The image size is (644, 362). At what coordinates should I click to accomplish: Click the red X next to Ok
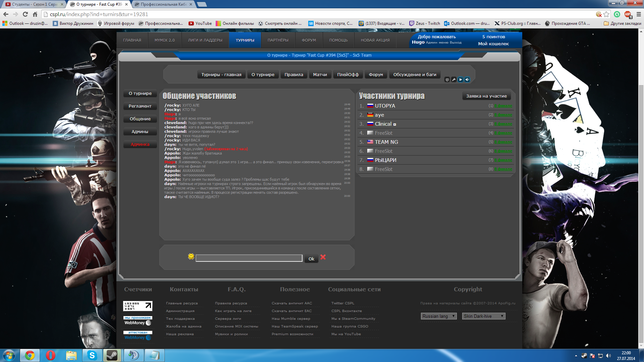[323, 257]
